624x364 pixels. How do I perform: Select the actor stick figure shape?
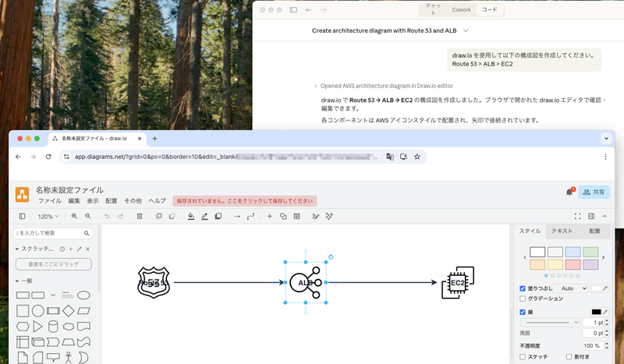click(69, 358)
